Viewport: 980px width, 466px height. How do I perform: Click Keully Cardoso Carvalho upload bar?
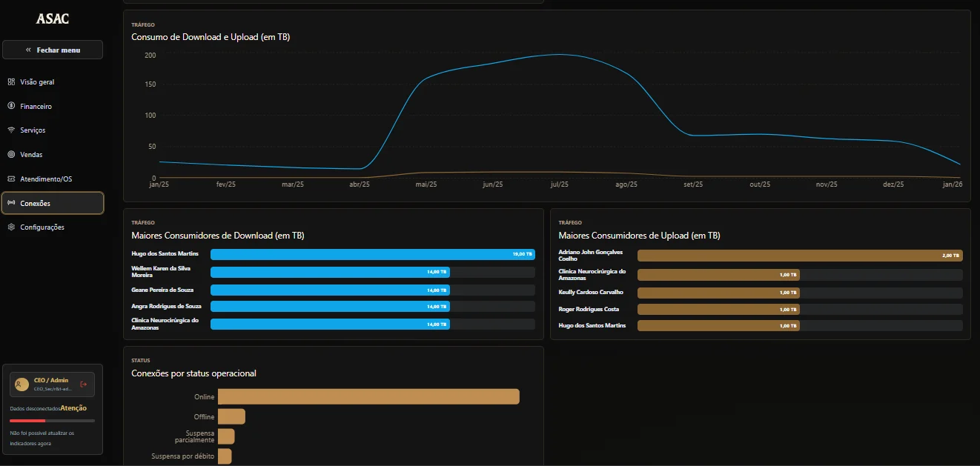pos(718,293)
